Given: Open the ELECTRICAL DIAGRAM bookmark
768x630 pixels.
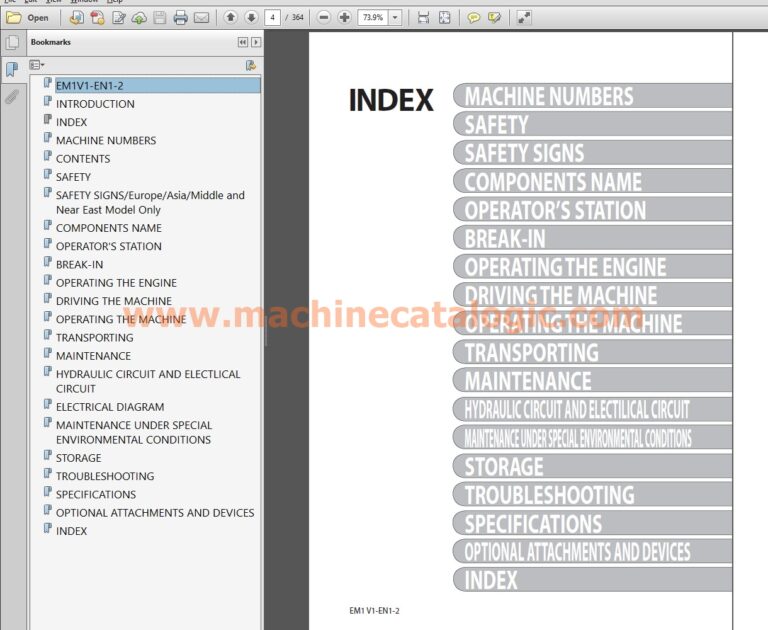Looking at the screenshot, I should [110, 407].
